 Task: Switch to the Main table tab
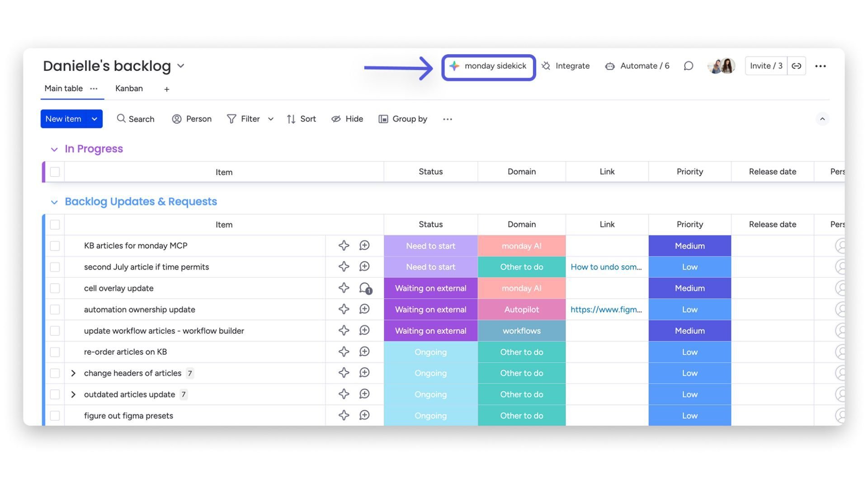coord(63,89)
